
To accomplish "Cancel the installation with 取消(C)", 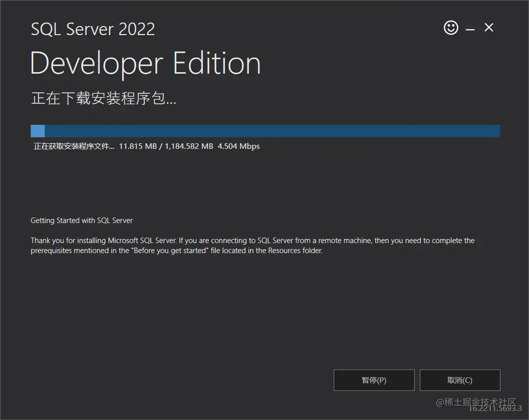I will [x=460, y=380].
